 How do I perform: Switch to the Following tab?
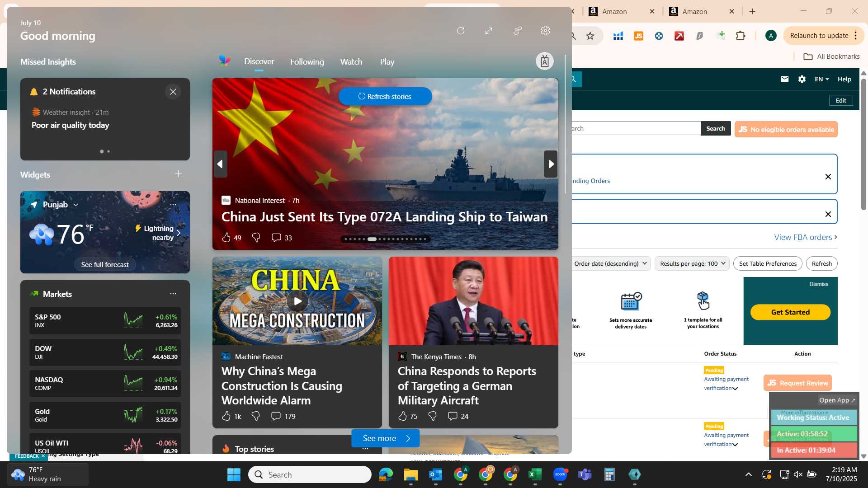click(307, 61)
